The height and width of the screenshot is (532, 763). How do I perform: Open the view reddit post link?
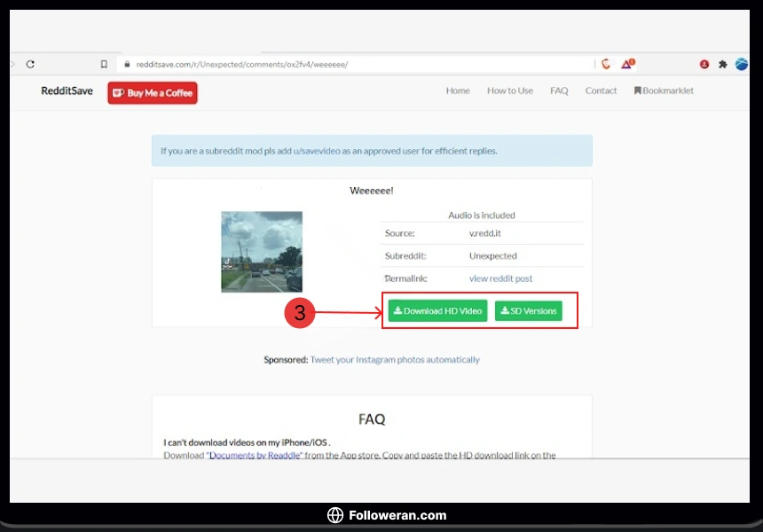(x=500, y=278)
